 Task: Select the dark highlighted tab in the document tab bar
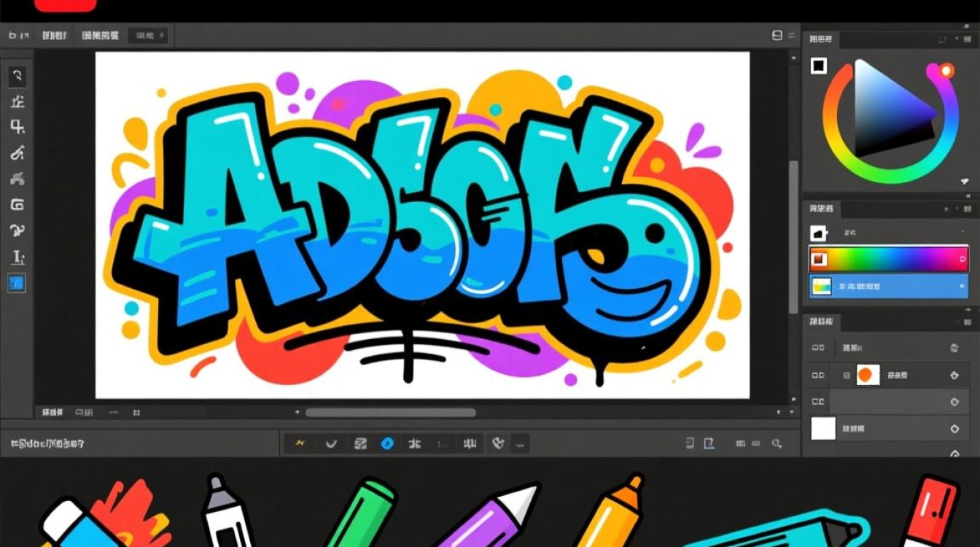click(148, 35)
